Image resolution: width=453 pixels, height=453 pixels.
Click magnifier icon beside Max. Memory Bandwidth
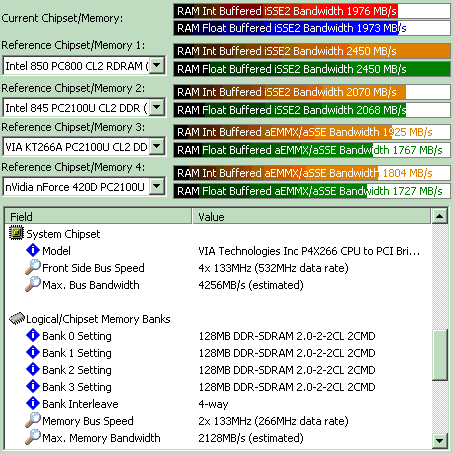click(x=33, y=437)
